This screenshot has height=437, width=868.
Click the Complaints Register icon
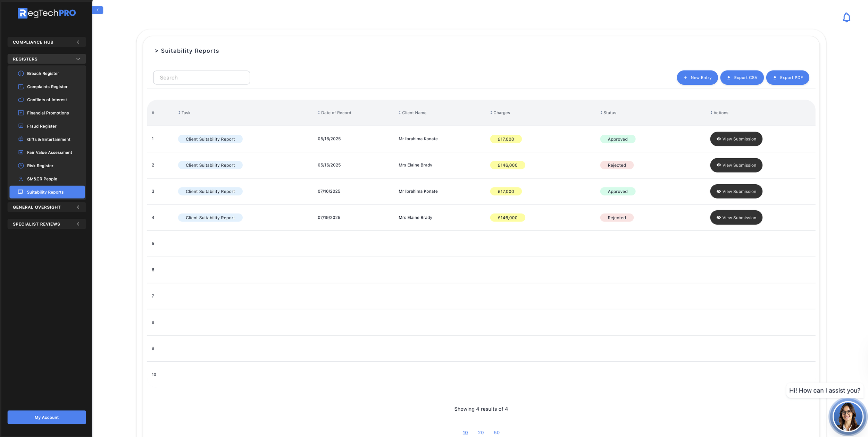pyautogui.click(x=21, y=87)
